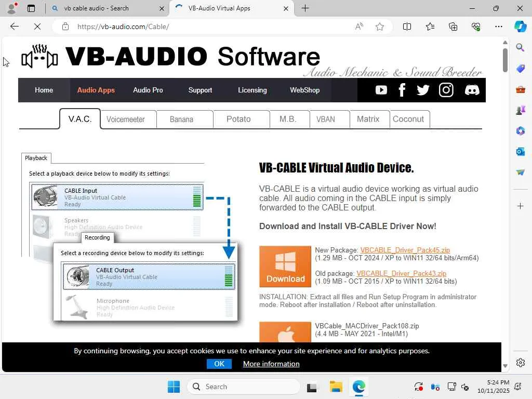Viewport: 532px width, 399px height.
Task: Open Edge profile avatar
Action: point(12,8)
